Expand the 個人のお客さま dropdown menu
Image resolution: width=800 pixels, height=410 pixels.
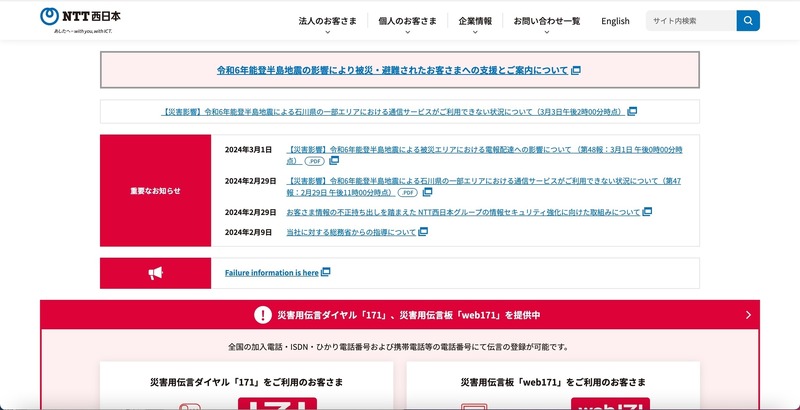click(407, 21)
